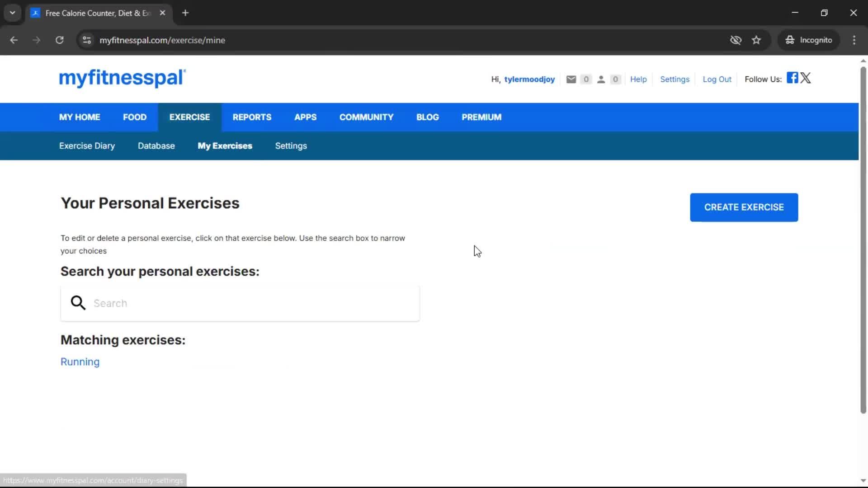Viewport: 868px width, 488px height.
Task: Go back to the previous page
Action: 14,40
